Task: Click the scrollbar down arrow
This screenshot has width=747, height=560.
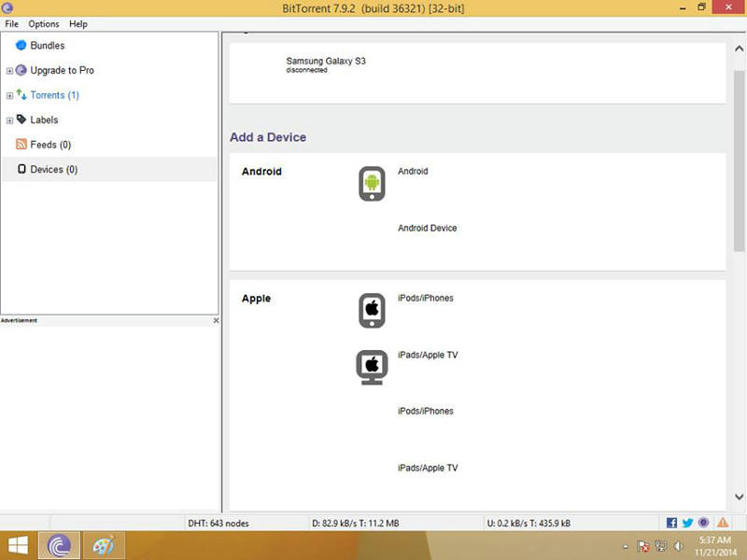Action: pyautogui.click(x=739, y=497)
